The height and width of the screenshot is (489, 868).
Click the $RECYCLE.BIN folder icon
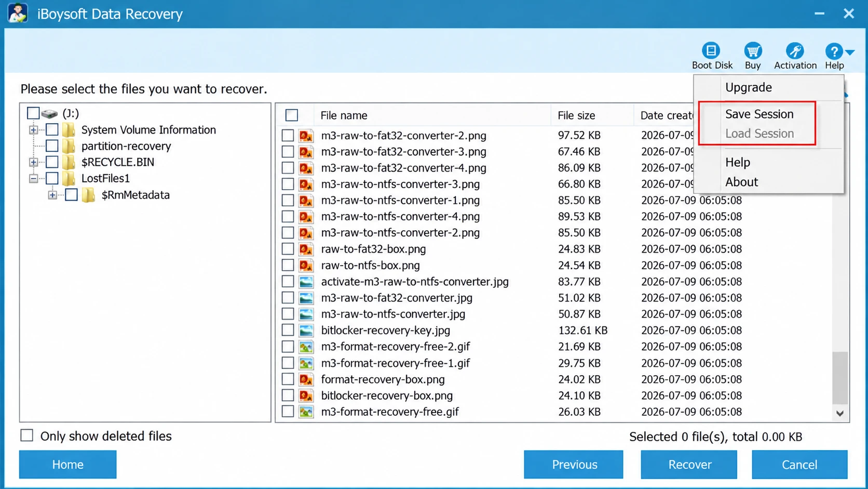click(x=69, y=162)
